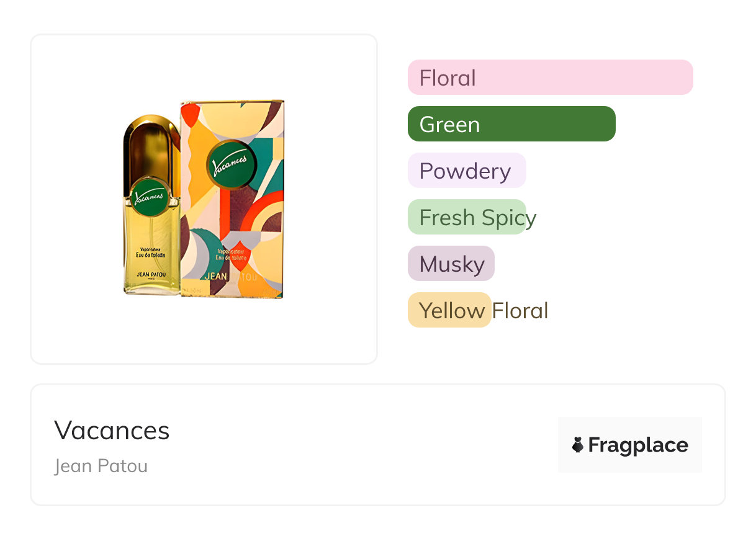Open the Fragplace logo text link
This screenshot has height=536, width=756.
(638, 445)
